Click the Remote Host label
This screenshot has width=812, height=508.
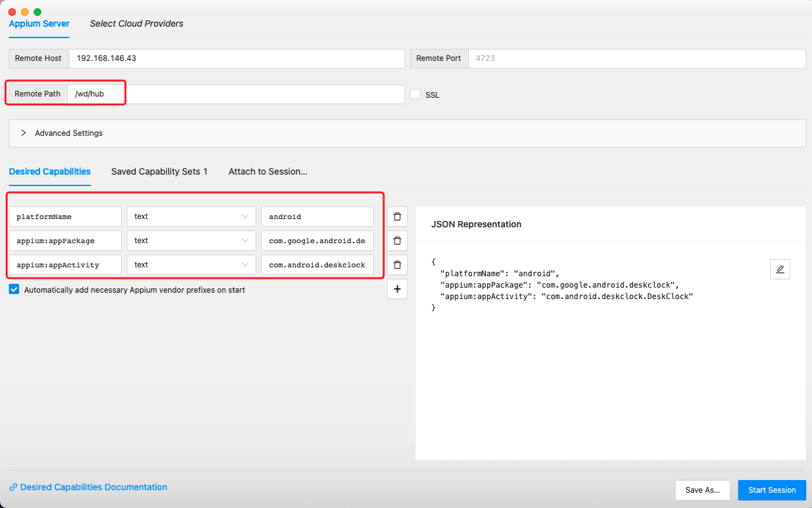point(39,58)
